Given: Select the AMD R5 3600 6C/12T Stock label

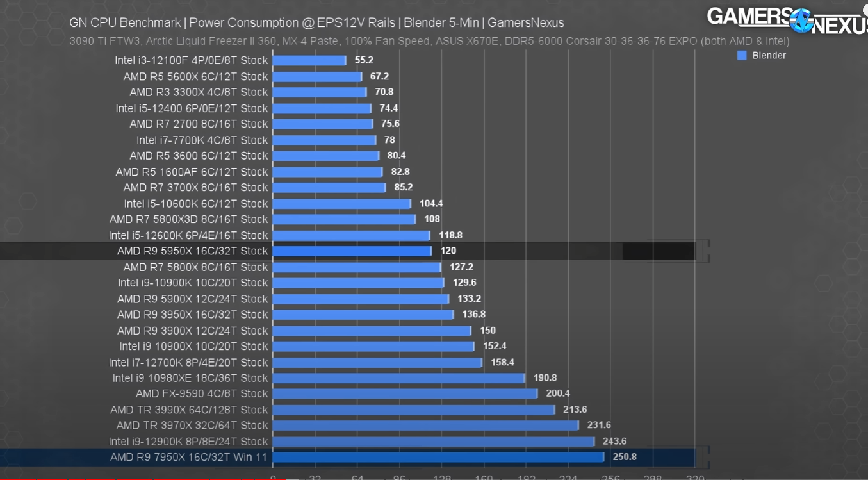Looking at the screenshot, I should (199, 156).
